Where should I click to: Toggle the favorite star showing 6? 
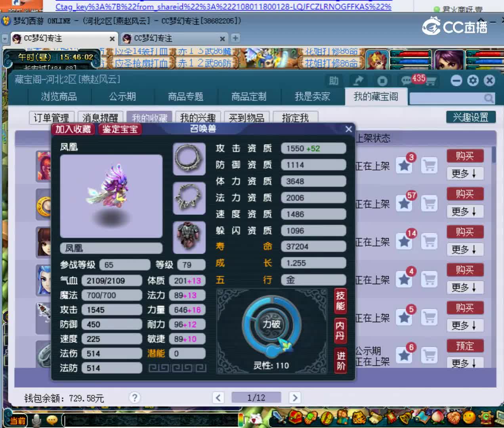(x=404, y=356)
